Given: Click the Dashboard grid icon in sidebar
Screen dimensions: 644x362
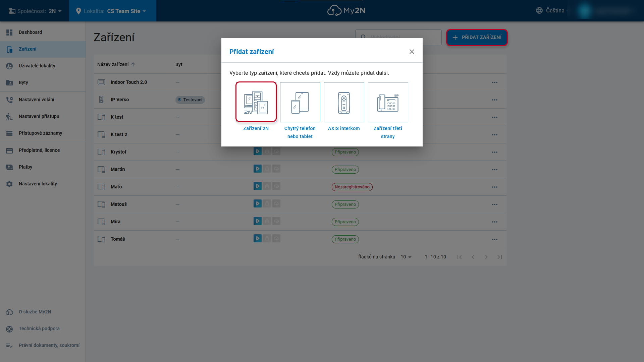Looking at the screenshot, I should coord(9,32).
